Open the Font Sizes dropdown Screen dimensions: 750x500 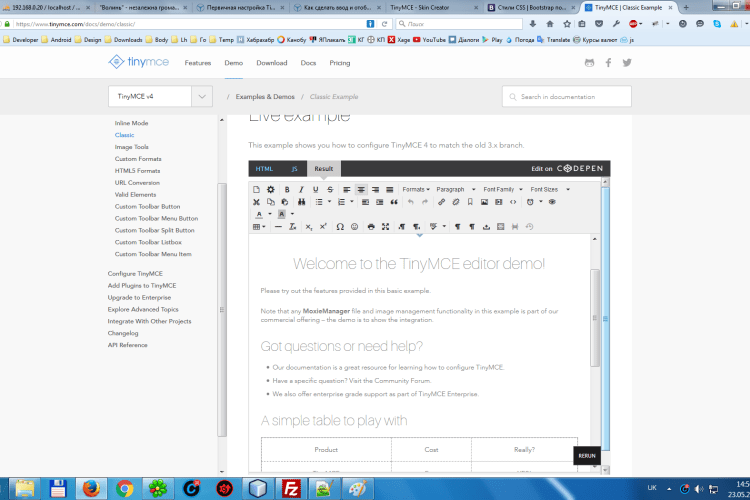pos(550,189)
